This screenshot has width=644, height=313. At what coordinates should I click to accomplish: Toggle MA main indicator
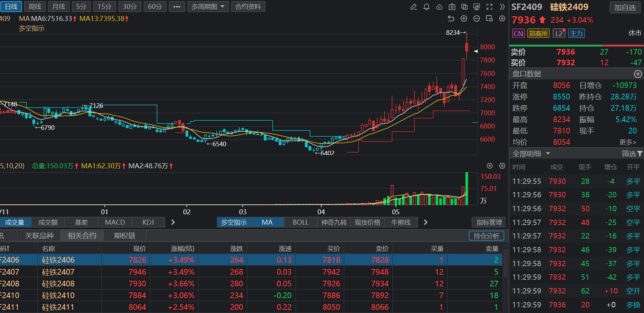(267, 223)
